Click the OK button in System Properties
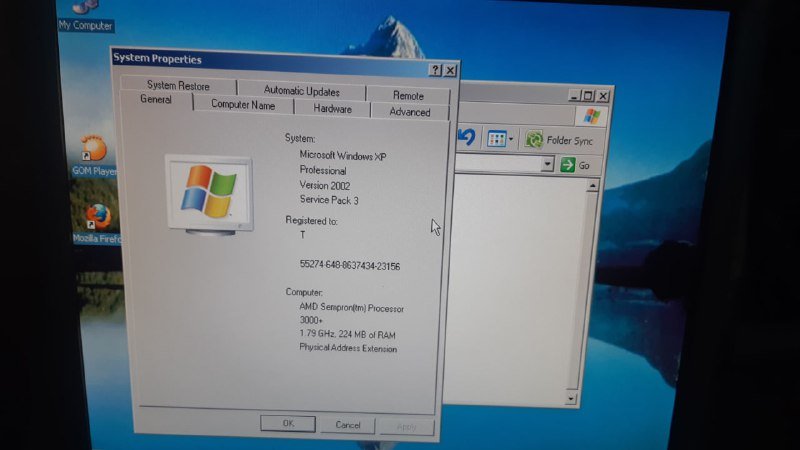 [288, 423]
